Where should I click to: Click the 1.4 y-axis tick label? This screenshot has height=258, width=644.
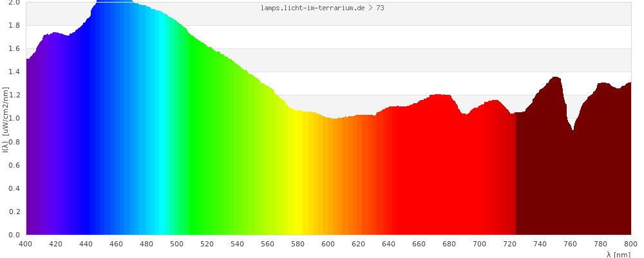pos(14,72)
